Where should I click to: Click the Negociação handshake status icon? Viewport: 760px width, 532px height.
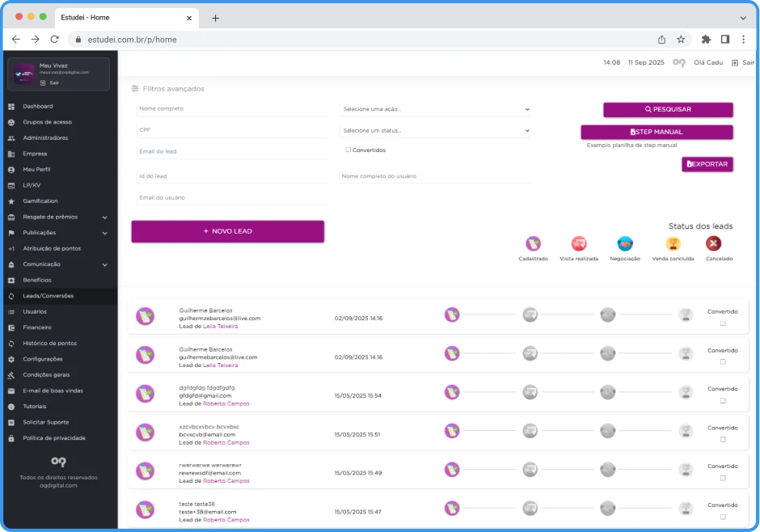[x=625, y=243]
